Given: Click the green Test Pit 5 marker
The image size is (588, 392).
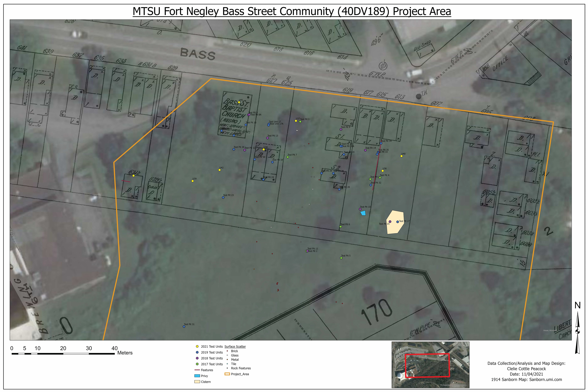Looking at the screenshot, I should click(341, 258).
